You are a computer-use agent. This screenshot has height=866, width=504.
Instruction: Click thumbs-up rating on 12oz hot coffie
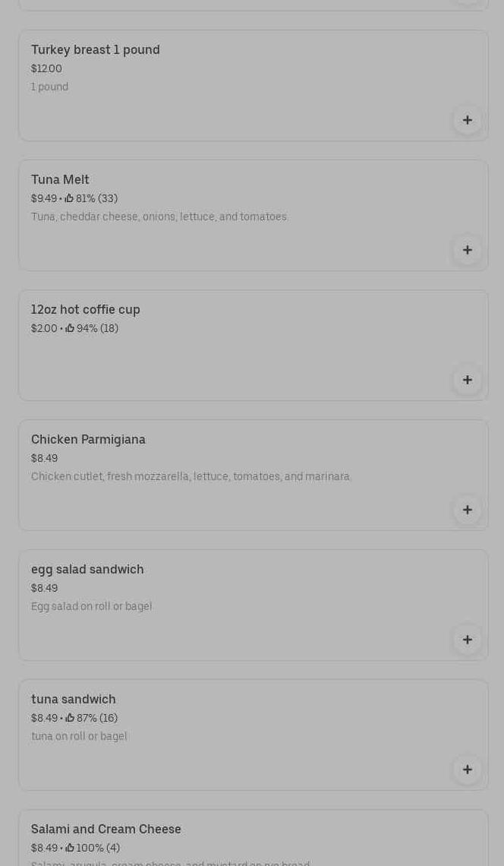click(70, 328)
